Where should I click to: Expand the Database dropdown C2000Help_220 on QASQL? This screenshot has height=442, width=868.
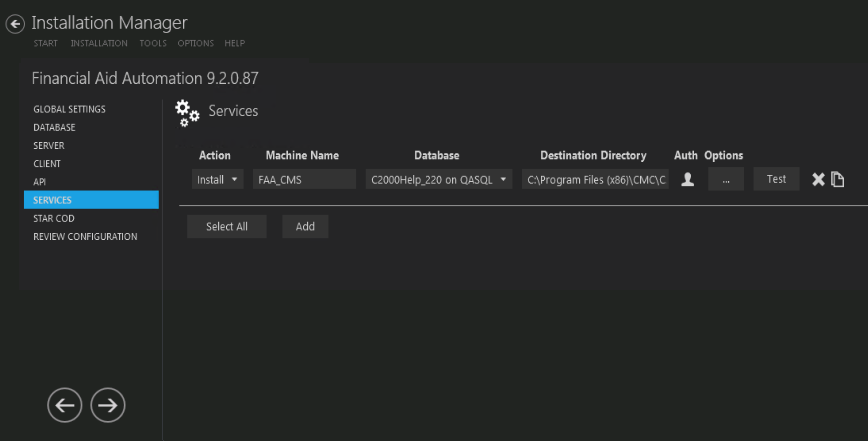pos(439,179)
